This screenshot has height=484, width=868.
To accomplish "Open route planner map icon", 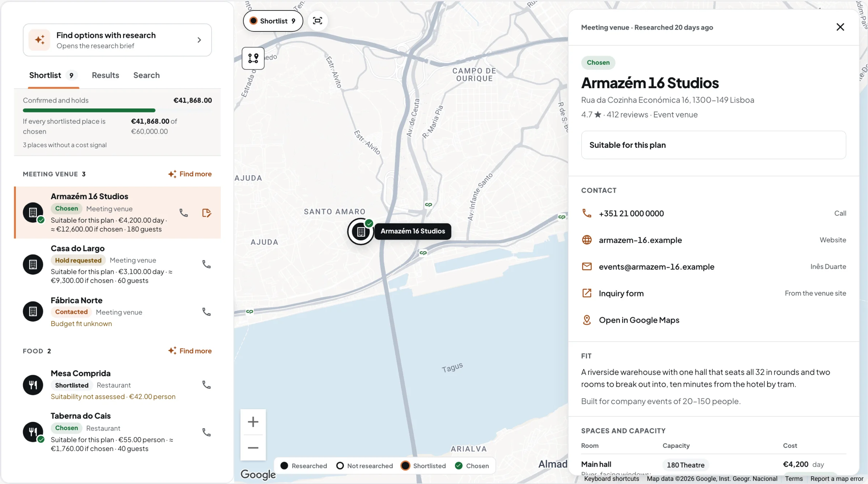I will pos(253,58).
